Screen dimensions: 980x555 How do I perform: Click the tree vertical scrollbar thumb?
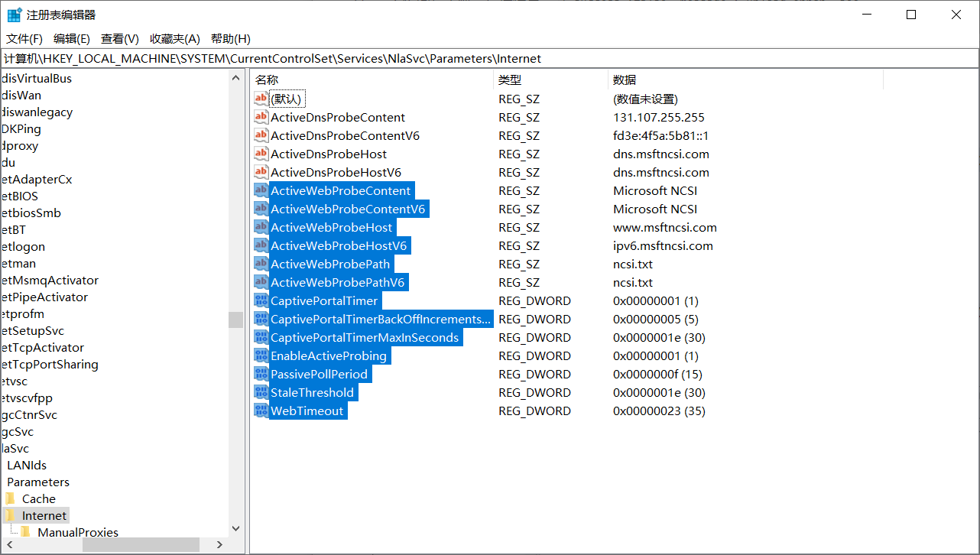[235, 320]
